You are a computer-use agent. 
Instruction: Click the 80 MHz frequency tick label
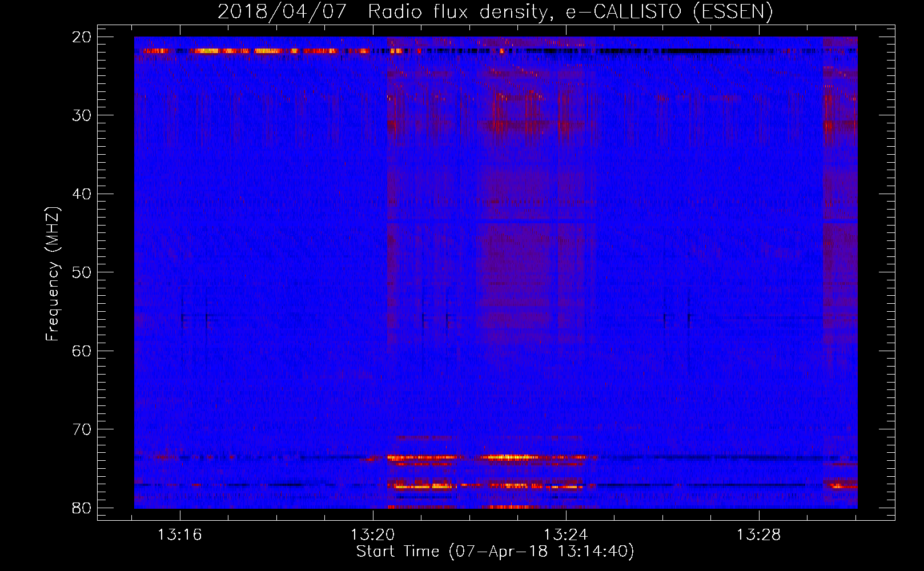pos(82,508)
